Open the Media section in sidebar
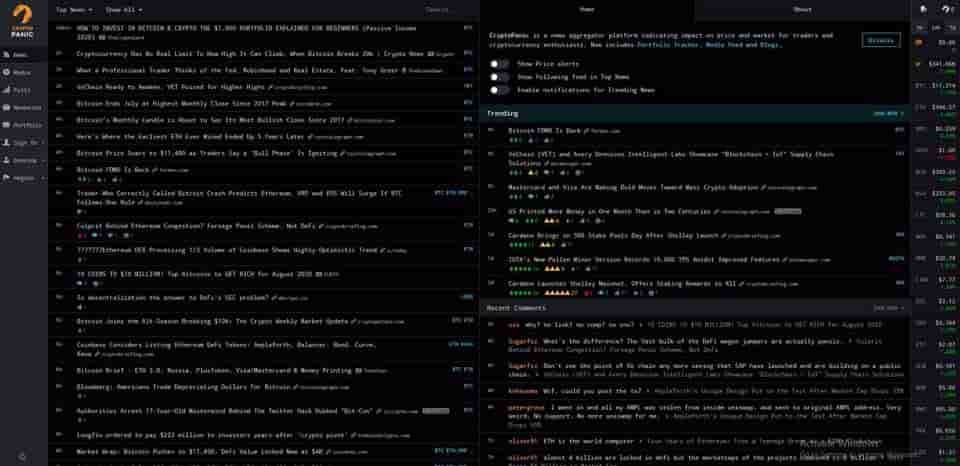The image size is (960, 466). 23,72
